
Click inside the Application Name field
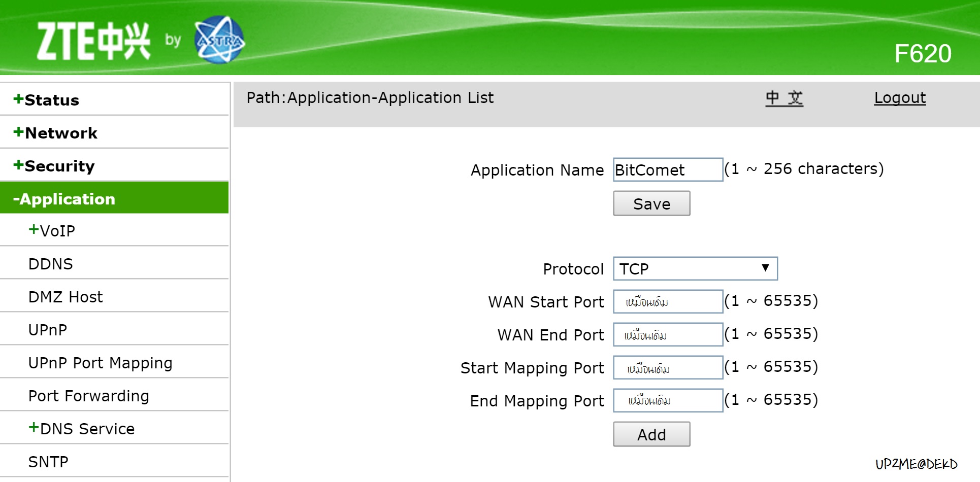point(667,169)
